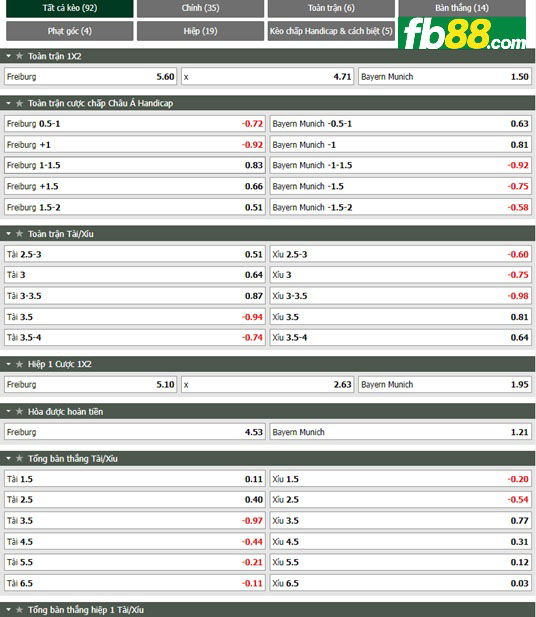This screenshot has height=617, width=536.
Task: Mark Toàn trận Tài/Xỉu as favorite
Action: 19,234
